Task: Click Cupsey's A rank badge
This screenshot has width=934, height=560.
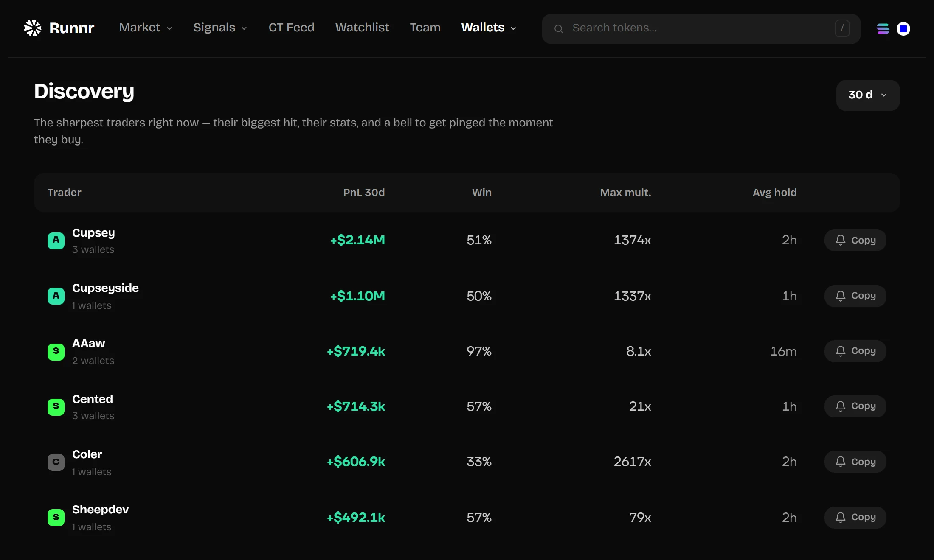Action: pos(56,241)
